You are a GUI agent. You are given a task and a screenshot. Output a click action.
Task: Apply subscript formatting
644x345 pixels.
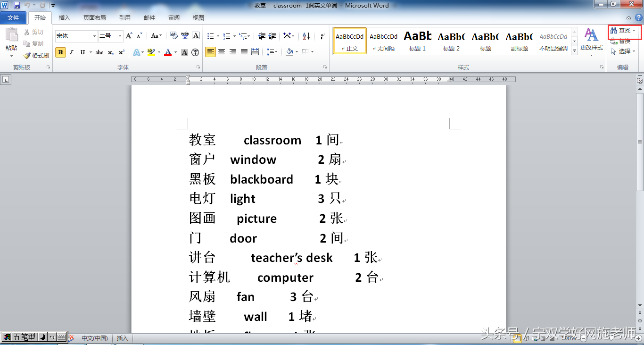pos(111,52)
